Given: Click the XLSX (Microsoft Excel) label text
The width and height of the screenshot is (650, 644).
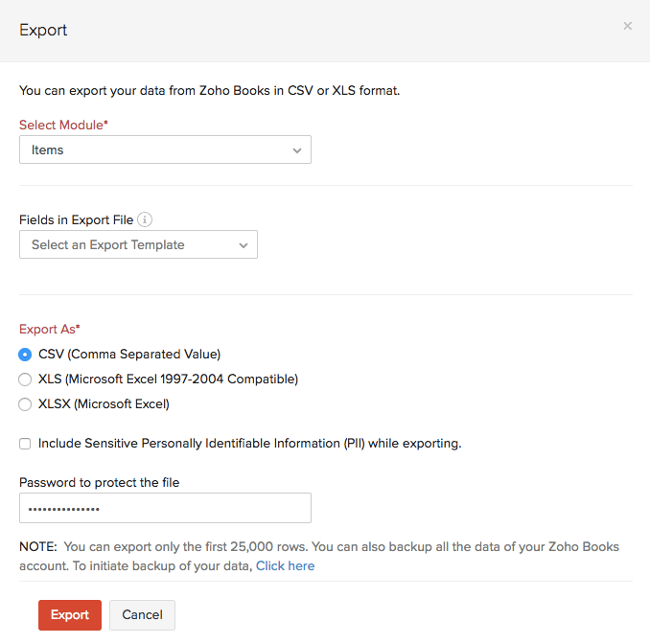Looking at the screenshot, I should point(104,404).
